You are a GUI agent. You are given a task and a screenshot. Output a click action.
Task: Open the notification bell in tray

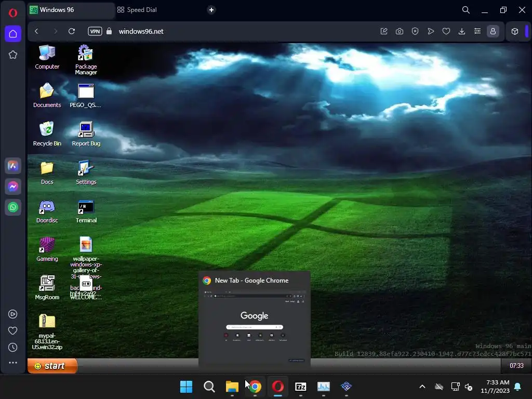pyautogui.click(x=518, y=387)
